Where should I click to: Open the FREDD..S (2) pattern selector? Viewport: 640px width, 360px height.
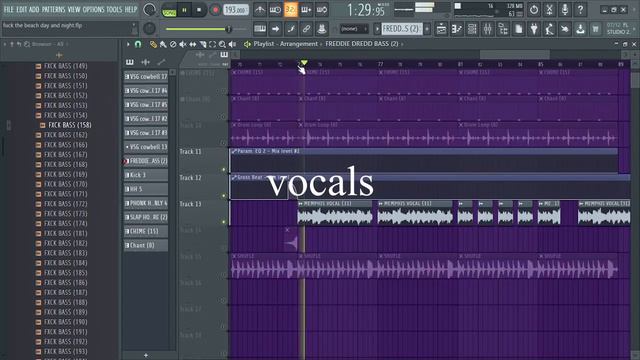[x=402, y=29]
